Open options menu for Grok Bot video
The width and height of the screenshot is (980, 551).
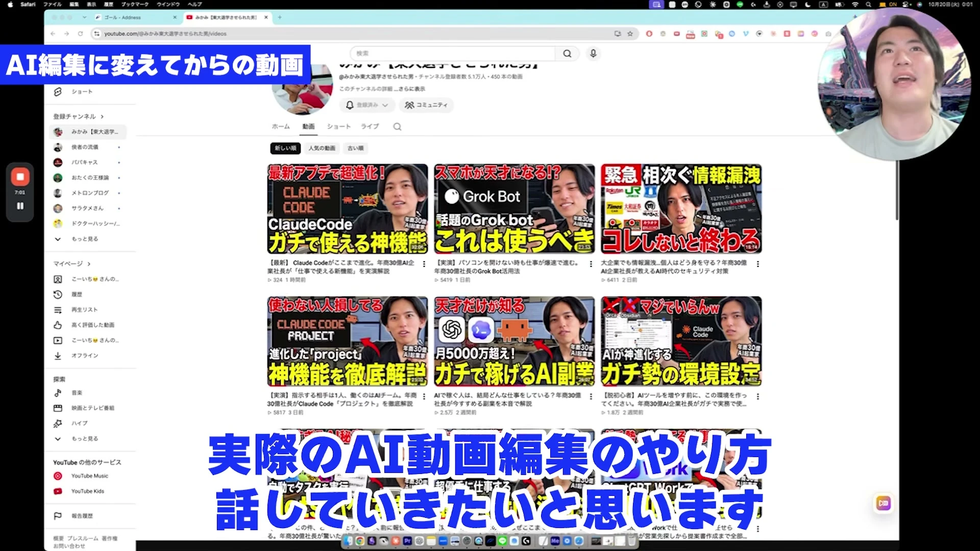click(591, 264)
